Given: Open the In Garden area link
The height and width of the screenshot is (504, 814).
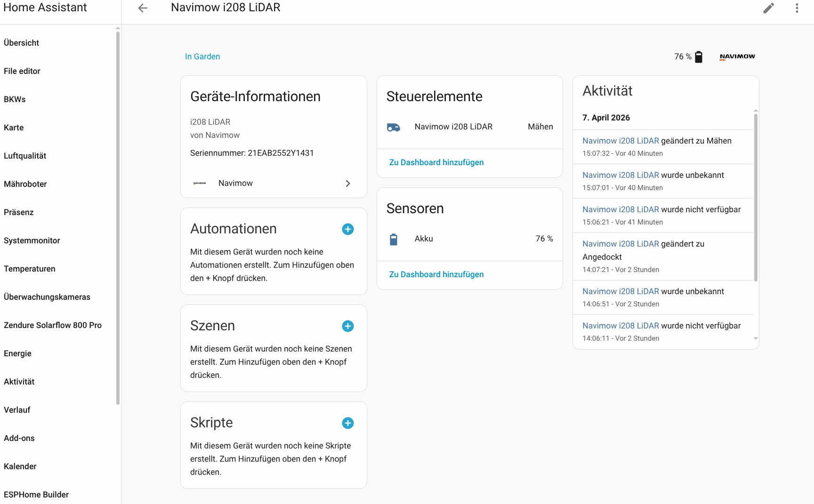Looking at the screenshot, I should (x=202, y=56).
